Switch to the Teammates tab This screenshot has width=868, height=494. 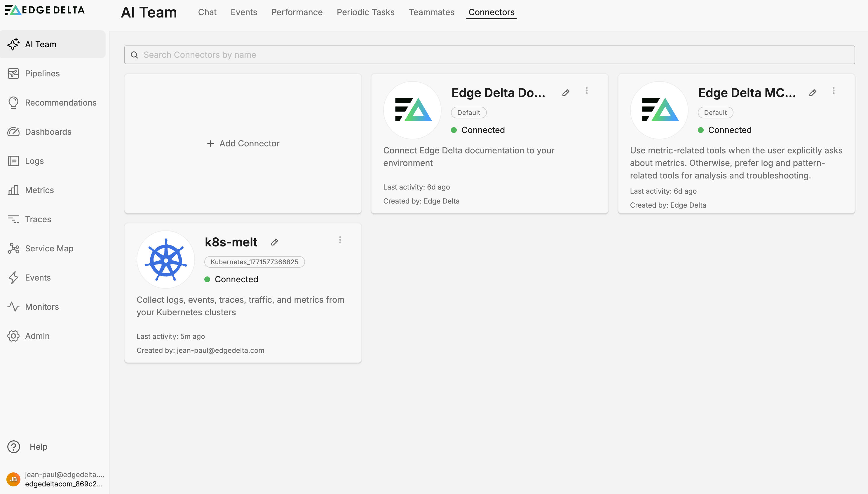point(431,12)
